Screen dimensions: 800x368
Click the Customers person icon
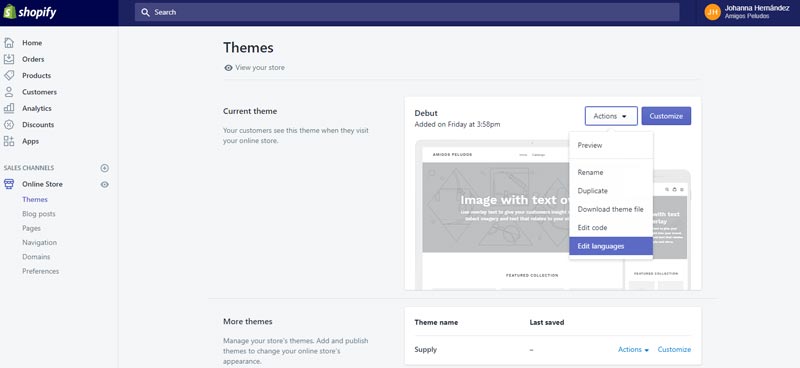pos(9,92)
